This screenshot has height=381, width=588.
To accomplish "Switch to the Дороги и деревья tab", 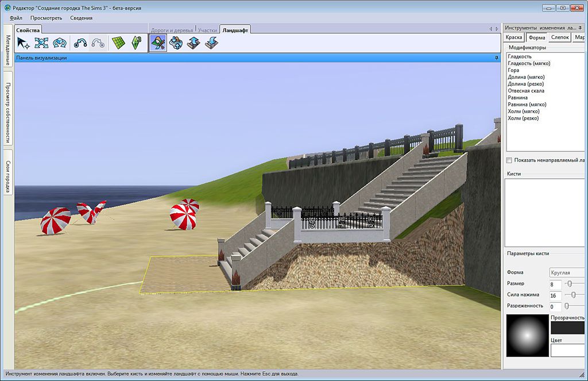I will coord(171,29).
